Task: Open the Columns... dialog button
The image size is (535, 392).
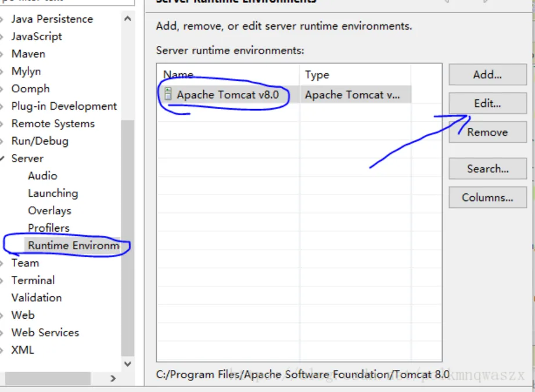Action: pyautogui.click(x=487, y=197)
